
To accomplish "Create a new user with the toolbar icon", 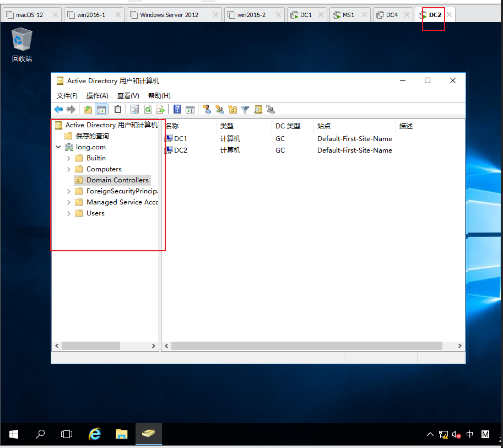I will pos(207,110).
